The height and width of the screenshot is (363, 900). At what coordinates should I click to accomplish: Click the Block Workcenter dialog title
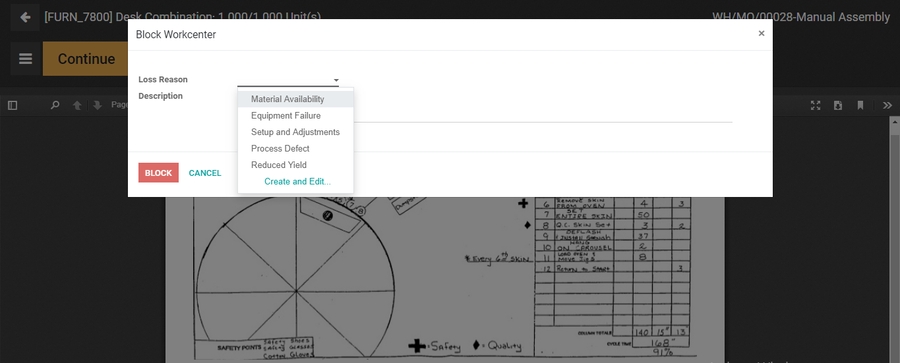tap(176, 34)
